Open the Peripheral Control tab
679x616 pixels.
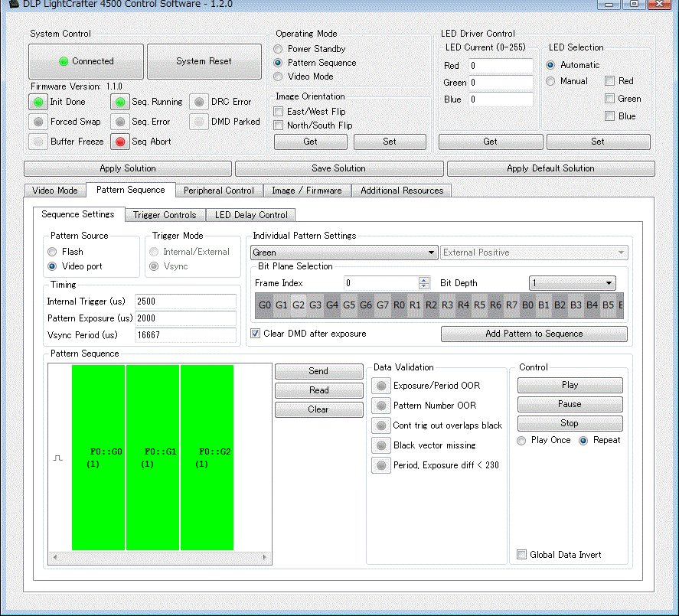[x=219, y=191]
